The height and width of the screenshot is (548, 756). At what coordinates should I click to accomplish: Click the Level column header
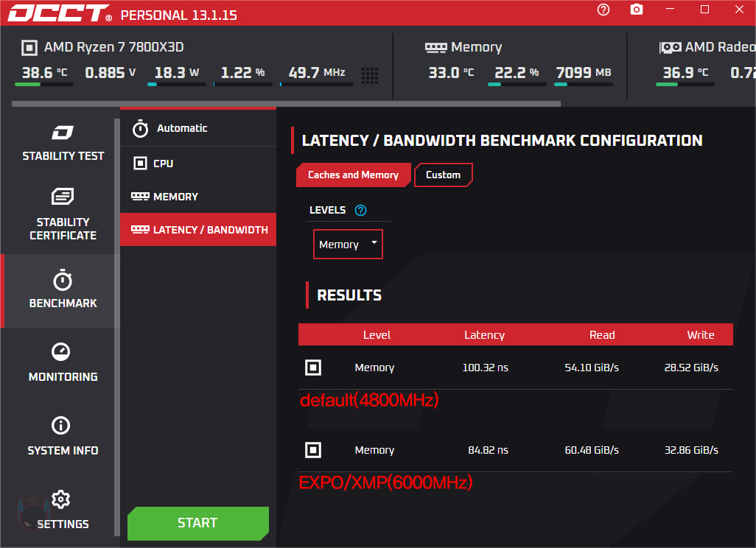[x=377, y=335]
